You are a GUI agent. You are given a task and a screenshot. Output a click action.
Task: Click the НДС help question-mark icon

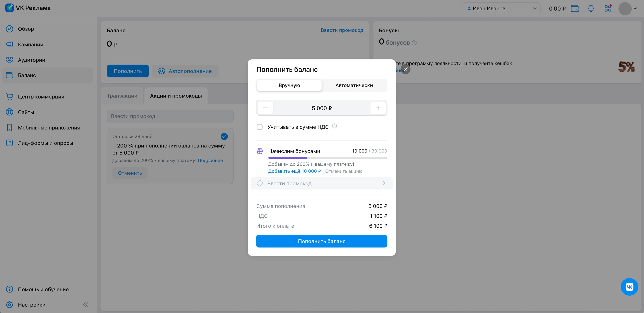click(335, 126)
